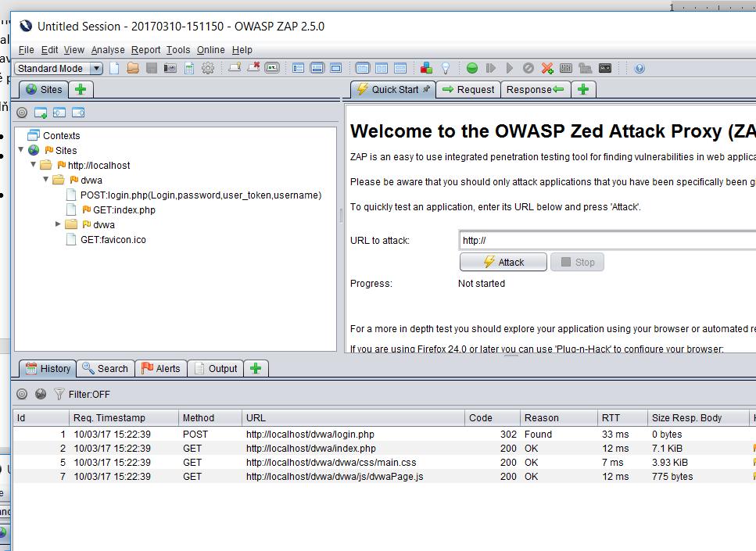
Task: Click the Import Context icon
Action: 59,113
